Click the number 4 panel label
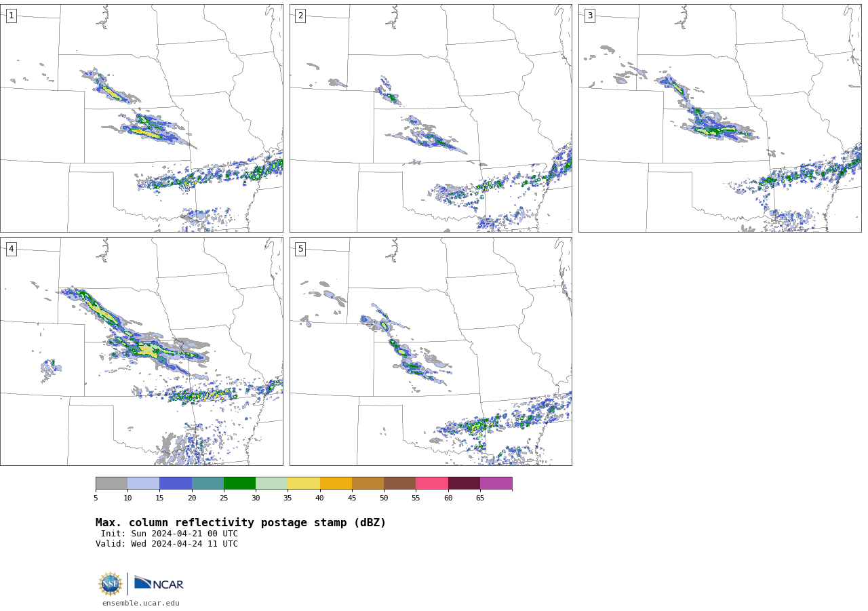868x611 pixels. click(x=11, y=249)
